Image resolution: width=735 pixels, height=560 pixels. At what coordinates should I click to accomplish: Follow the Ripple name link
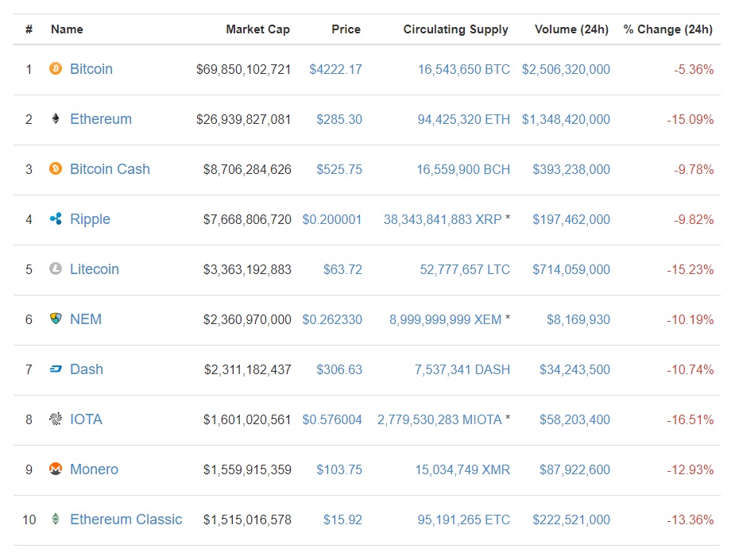click(x=90, y=219)
